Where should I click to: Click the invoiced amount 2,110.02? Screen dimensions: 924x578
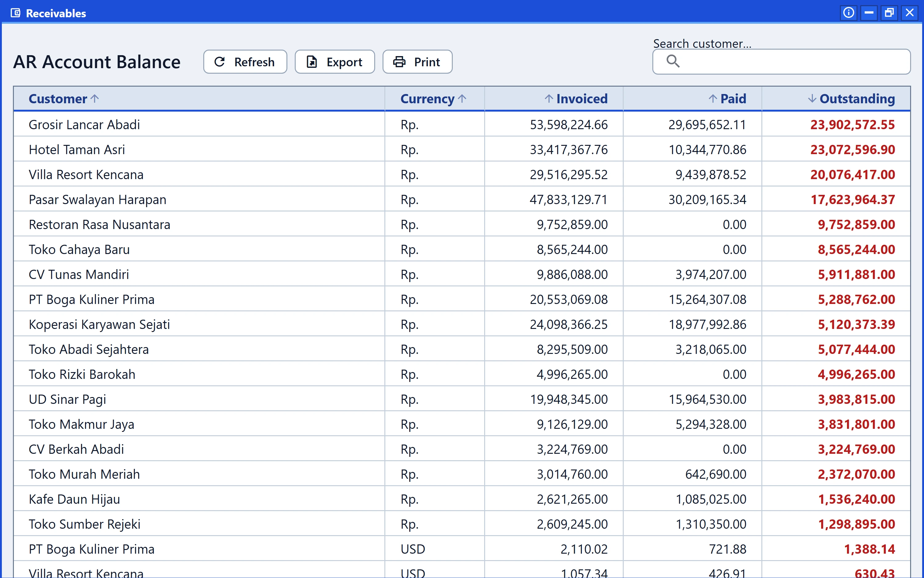584,549
